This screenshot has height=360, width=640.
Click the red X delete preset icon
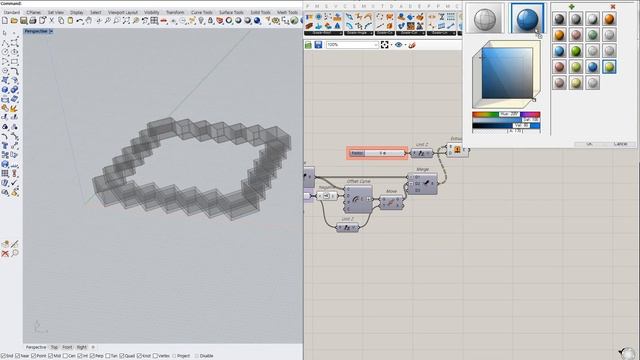tap(613, 7)
